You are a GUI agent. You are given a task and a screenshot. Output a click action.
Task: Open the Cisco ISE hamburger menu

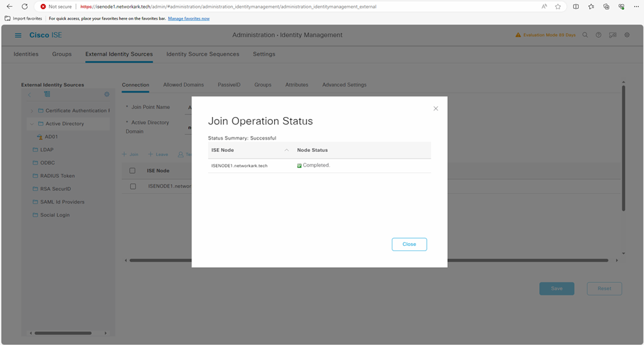pyautogui.click(x=18, y=35)
